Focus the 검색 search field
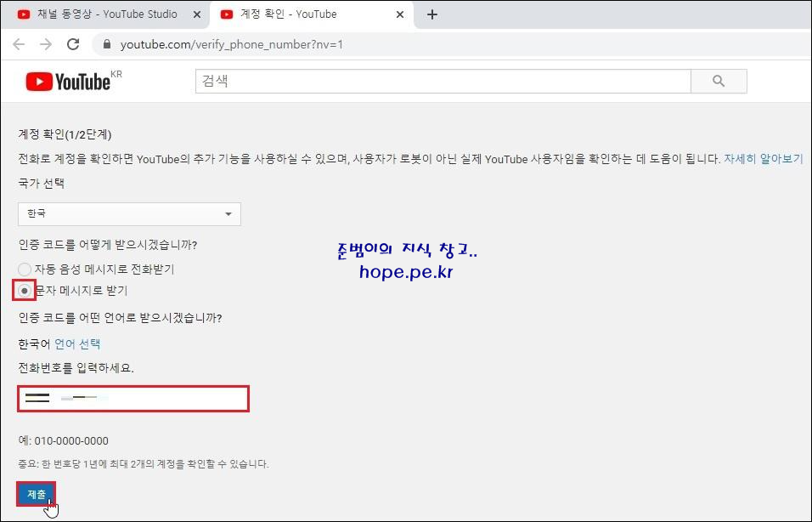Image resolution: width=812 pixels, height=522 pixels. tap(443, 81)
